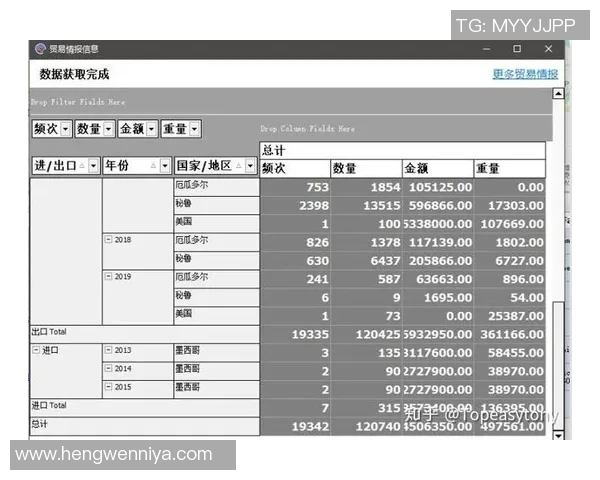The image size is (600, 480).
Task: Select the 厄瓜多尔 cell in the 2019 row
Action: pyautogui.click(x=217, y=279)
